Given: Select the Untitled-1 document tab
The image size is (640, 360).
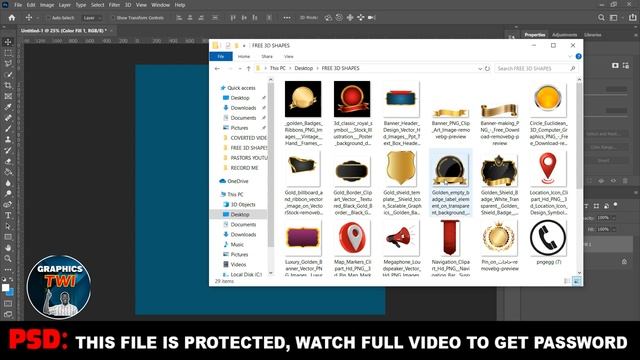Looking at the screenshot, I should point(63,31).
